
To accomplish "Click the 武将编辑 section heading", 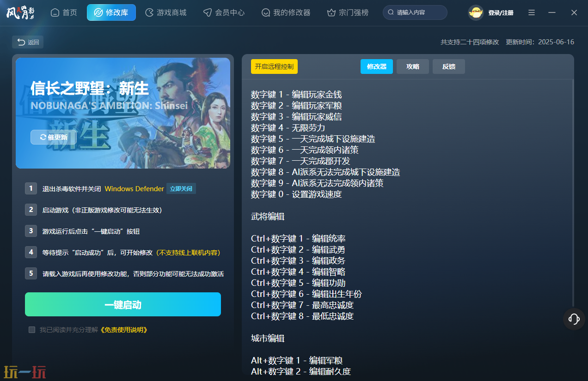I will coord(268,217).
